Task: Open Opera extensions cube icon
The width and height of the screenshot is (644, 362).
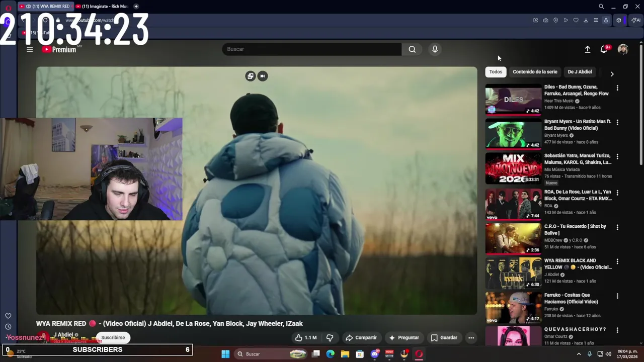Action: [x=619, y=20]
